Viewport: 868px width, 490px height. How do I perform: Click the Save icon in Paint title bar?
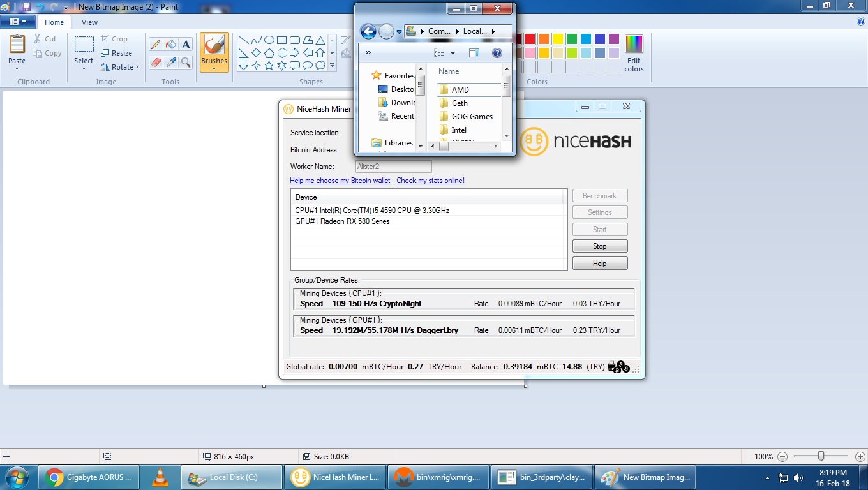pos(26,6)
